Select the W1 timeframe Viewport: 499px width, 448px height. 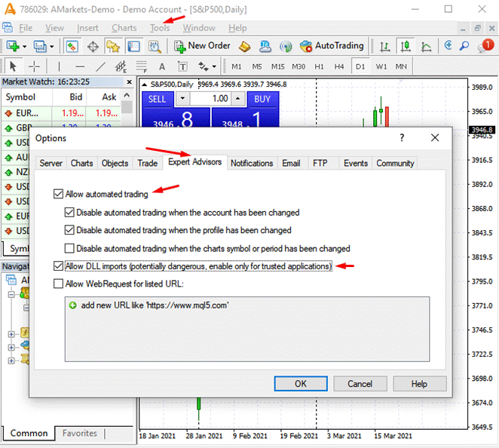381,66
